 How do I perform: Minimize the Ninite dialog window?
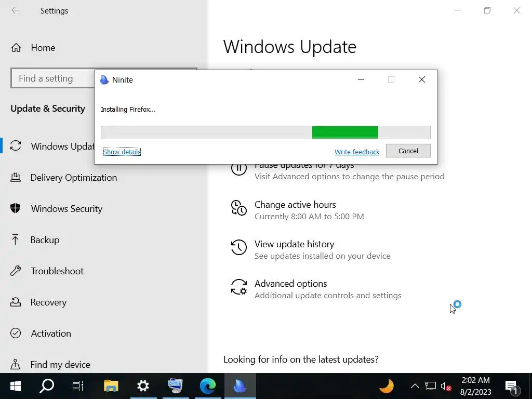tap(361, 79)
